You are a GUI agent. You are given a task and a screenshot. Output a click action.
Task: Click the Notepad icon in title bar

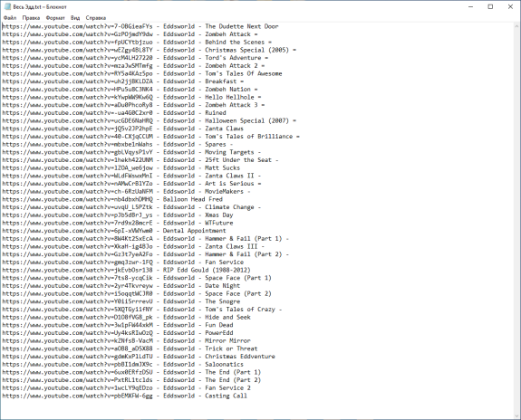click(x=7, y=6)
